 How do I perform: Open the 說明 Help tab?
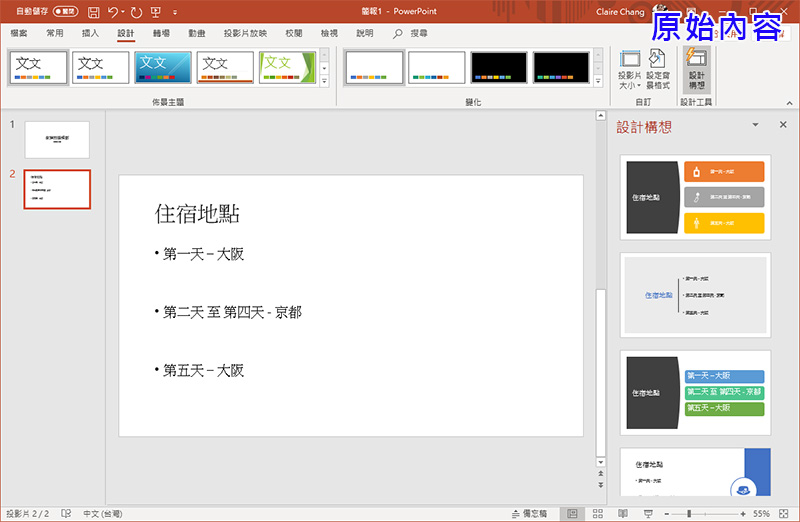point(364,33)
